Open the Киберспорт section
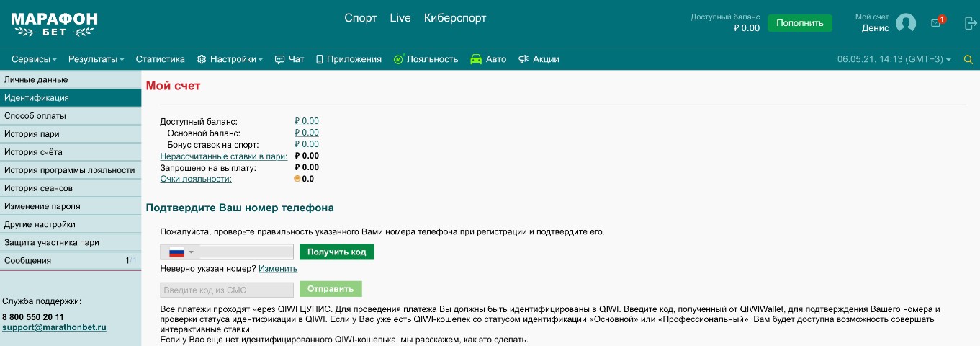This screenshot has width=980, height=346. [x=455, y=18]
